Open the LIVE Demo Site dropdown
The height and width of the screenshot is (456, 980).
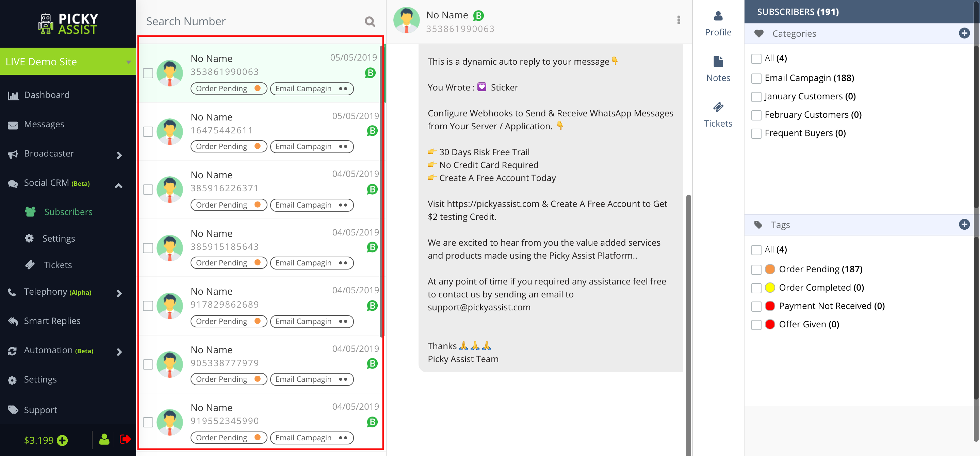pos(68,61)
